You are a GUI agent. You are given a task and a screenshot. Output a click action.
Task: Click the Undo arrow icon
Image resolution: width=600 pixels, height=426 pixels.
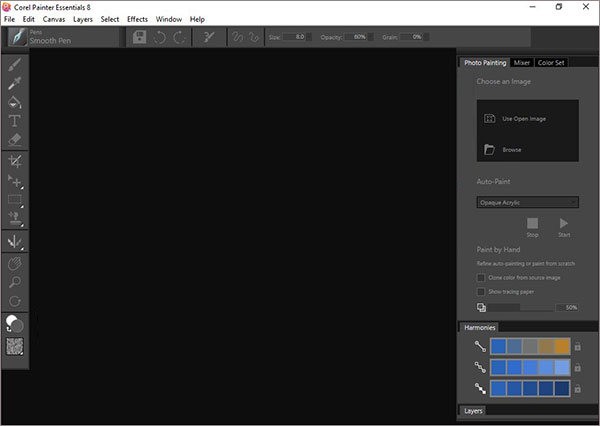coord(159,37)
